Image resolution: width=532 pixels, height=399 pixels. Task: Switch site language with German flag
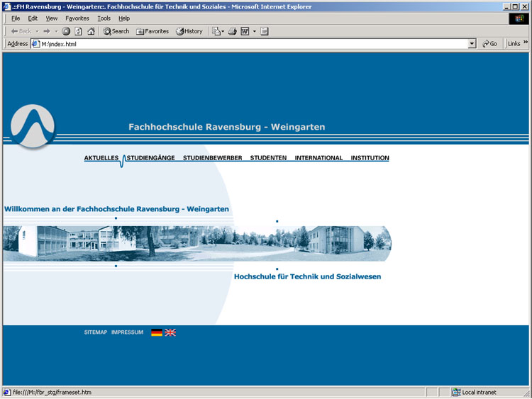157,332
